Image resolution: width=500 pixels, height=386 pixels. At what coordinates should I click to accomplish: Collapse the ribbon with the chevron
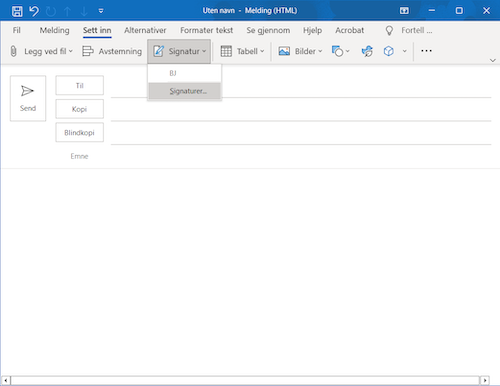coord(493,60)
